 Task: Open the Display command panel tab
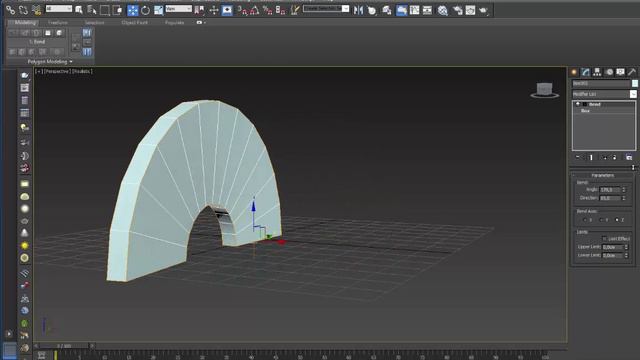(x=620, y=72)
